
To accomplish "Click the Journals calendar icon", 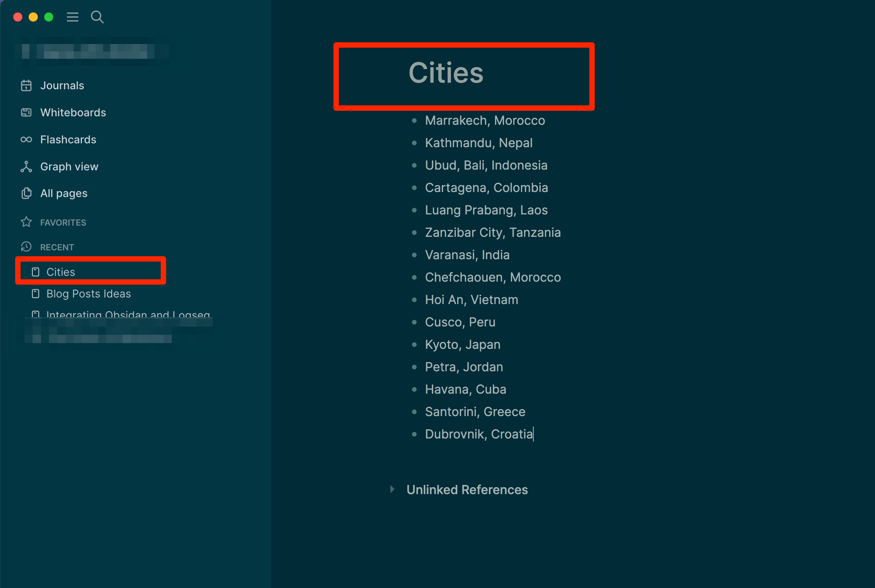I will pyautogui.click(x=26, y=85).
